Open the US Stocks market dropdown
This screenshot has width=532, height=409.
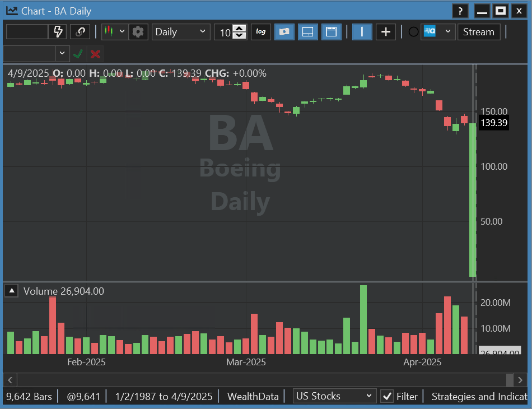tap(334, 396)
